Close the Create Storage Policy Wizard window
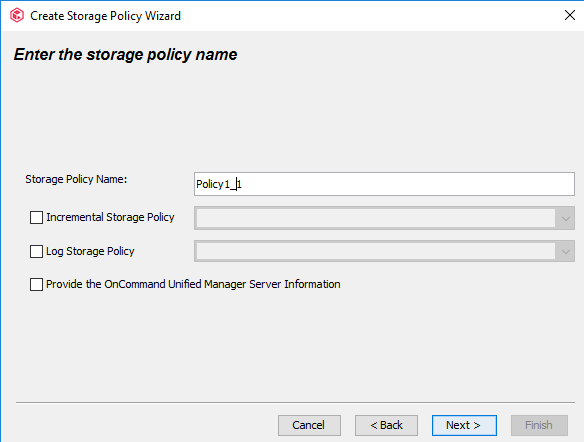Image resolution: width=584 pixels, height=442 pixels. (569, 15)
